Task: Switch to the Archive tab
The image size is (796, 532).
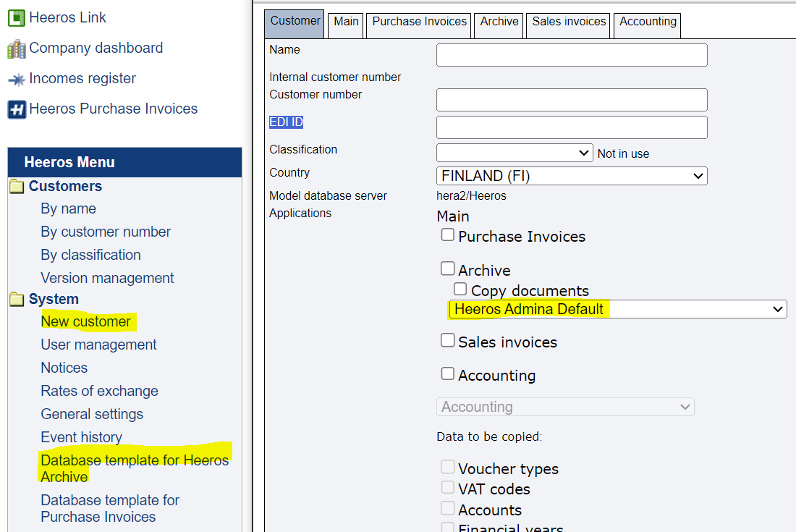Action: pos(499,25)
